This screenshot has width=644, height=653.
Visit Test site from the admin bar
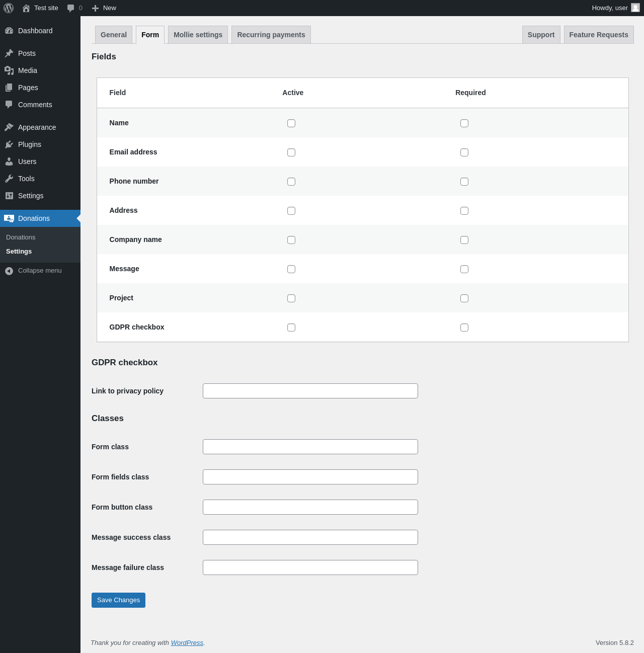pos(40,8)
